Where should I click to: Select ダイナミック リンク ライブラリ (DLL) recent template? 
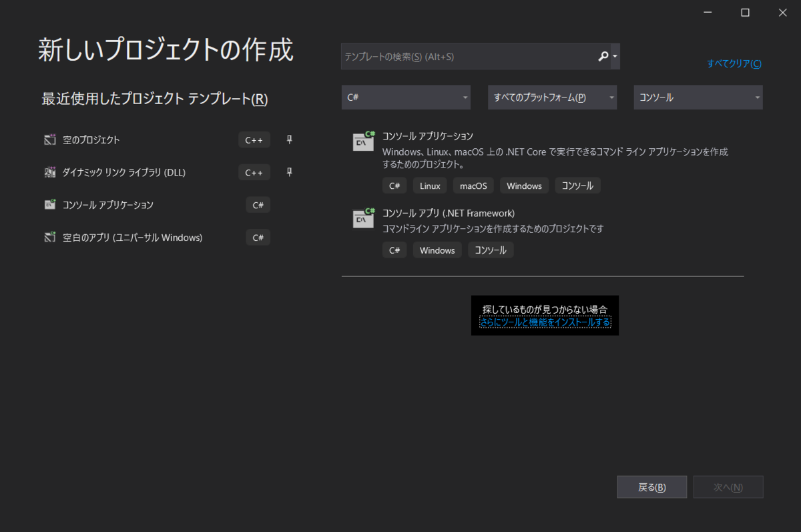coord(124,172)
